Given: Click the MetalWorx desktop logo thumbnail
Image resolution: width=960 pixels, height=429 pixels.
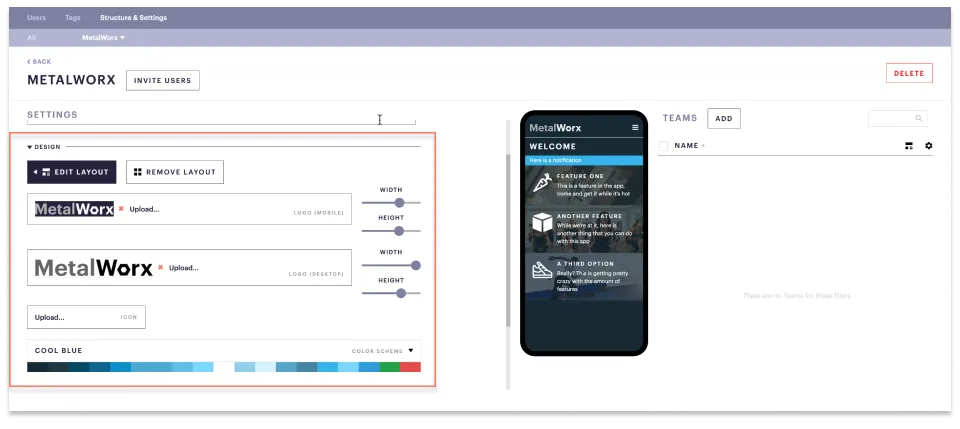Looking at the screenshot, I should click(x=94, y=267).
